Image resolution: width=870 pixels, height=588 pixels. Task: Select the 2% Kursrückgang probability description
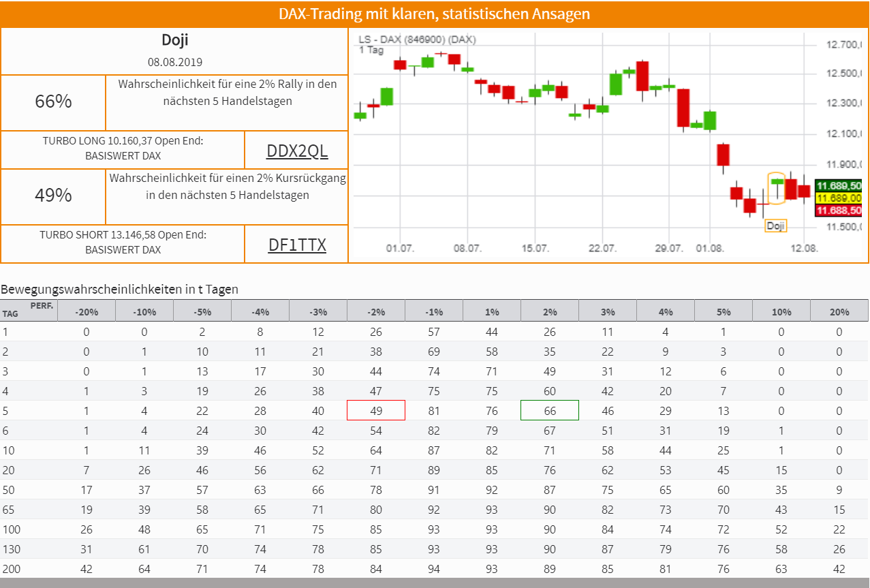228,187
